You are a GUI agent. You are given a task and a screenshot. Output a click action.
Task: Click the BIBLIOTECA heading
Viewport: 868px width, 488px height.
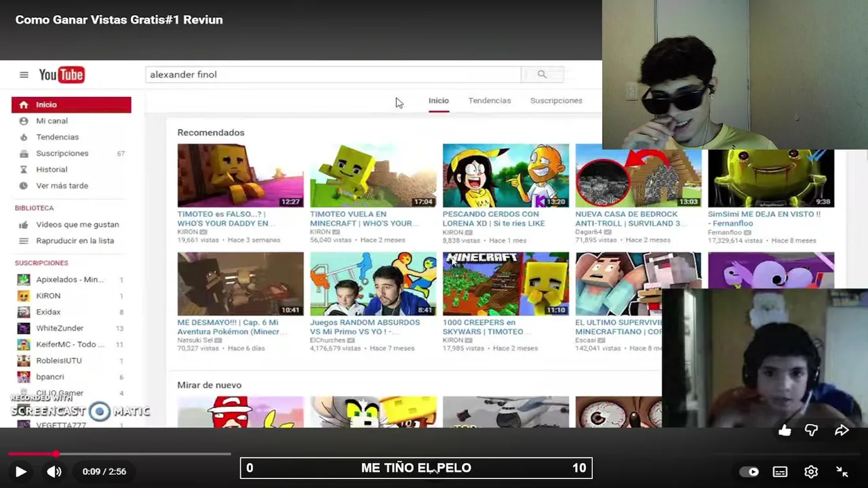click(34, 208)
